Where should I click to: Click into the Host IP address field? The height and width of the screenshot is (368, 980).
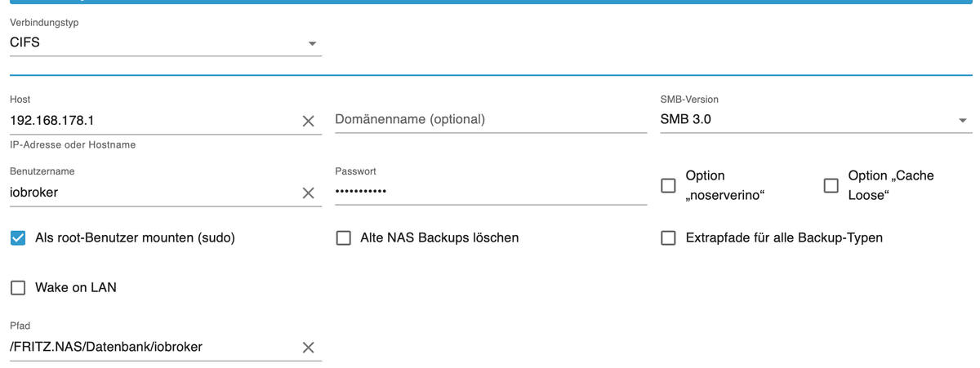point(147,121)
